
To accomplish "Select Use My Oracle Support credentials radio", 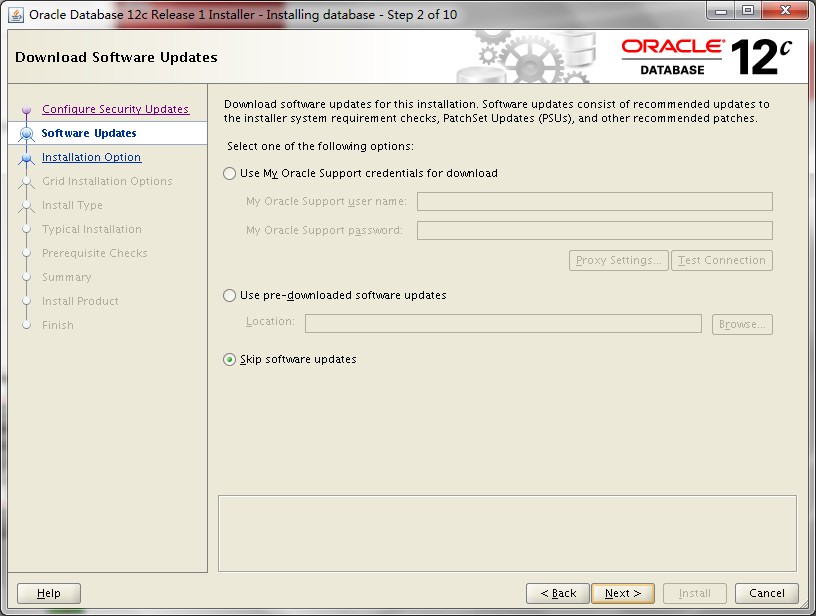I will pyautogui.click(x=230, y=173).
